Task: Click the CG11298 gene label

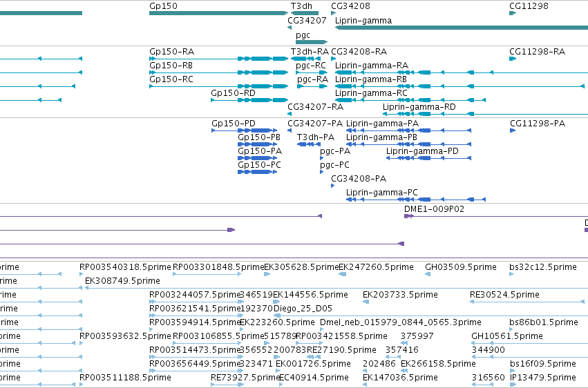Action: tap(529, 6)
